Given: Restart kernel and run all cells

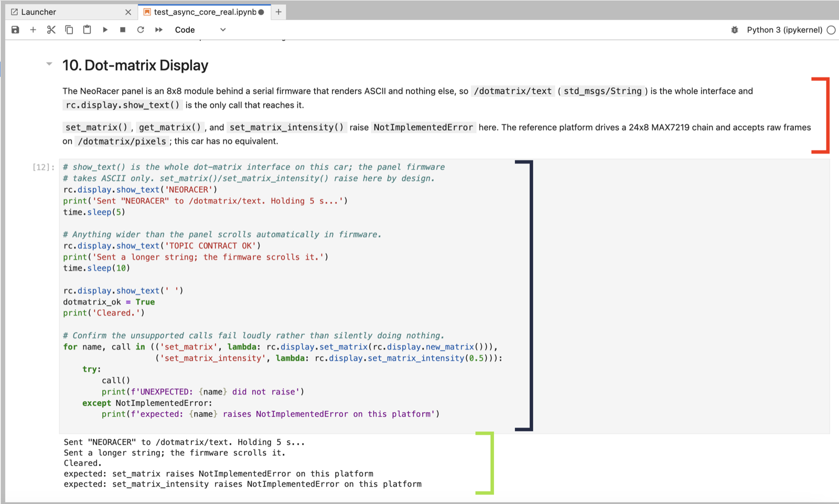Looking at the screenshot, I should click(x=159, y=30).
